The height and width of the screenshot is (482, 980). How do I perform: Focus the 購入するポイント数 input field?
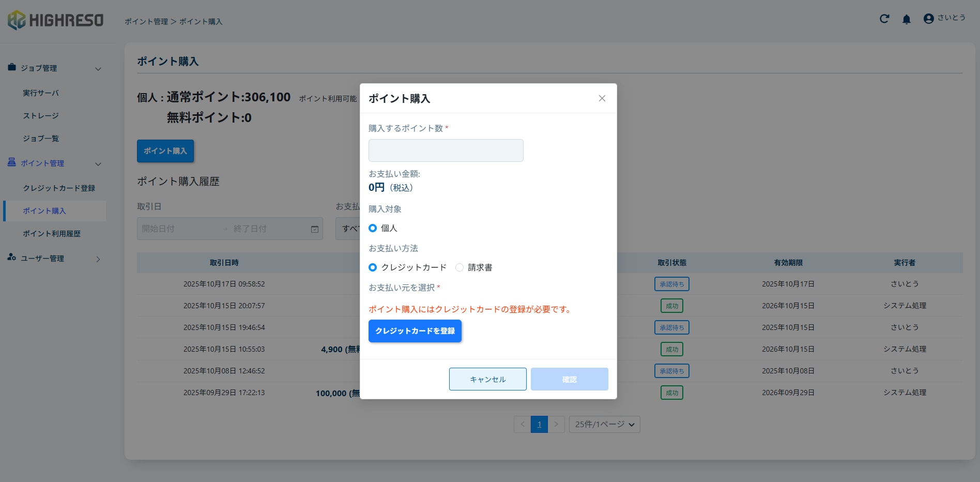click(x=446, y=150)
